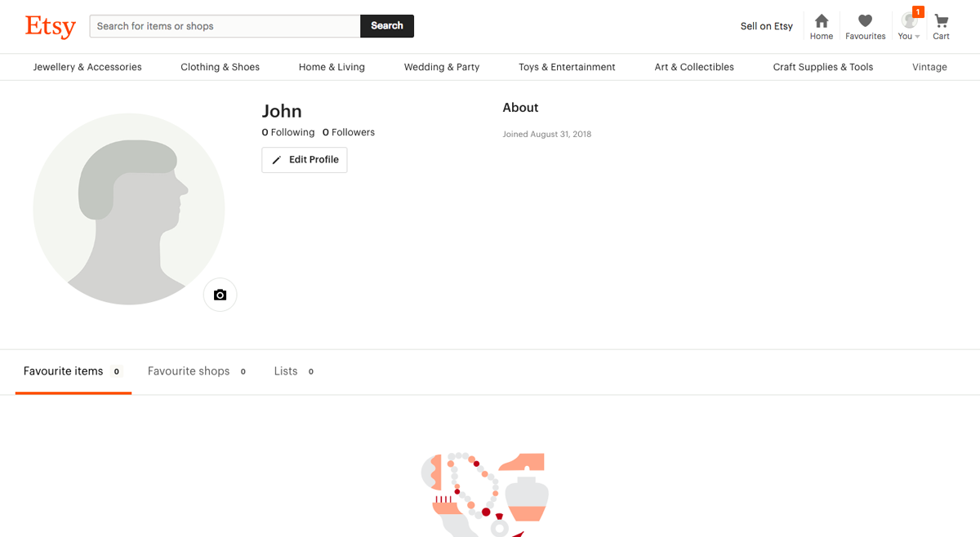View John's Followers count

349,131
